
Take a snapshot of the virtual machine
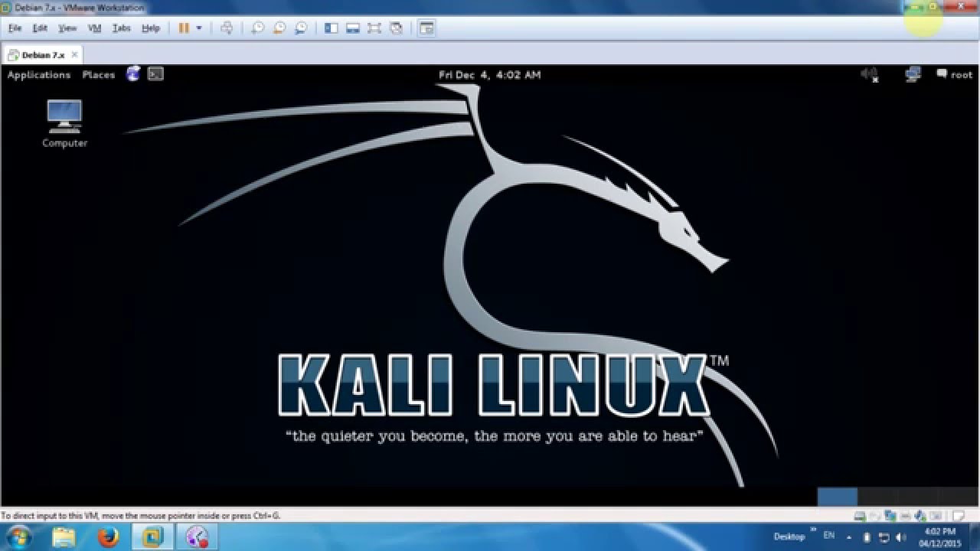click(258, 28)
